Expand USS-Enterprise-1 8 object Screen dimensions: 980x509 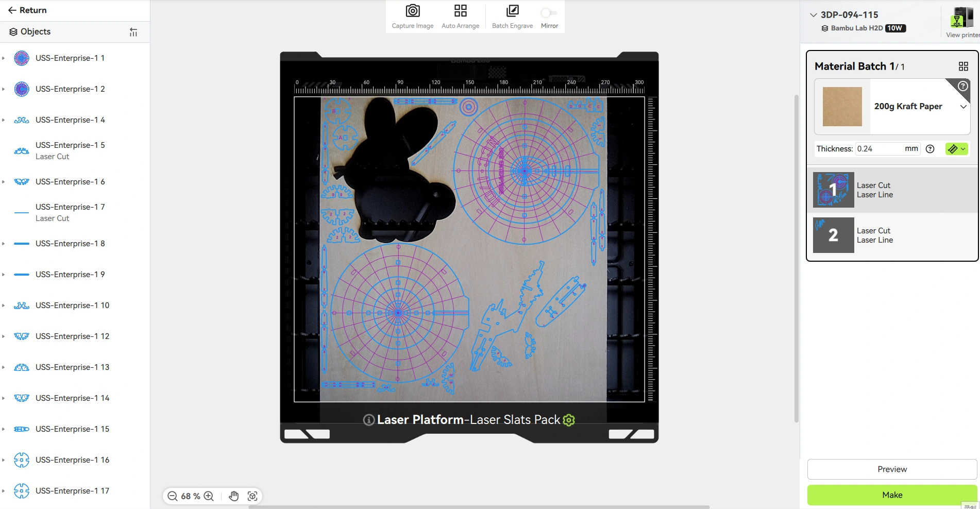(x=4, y=244)
